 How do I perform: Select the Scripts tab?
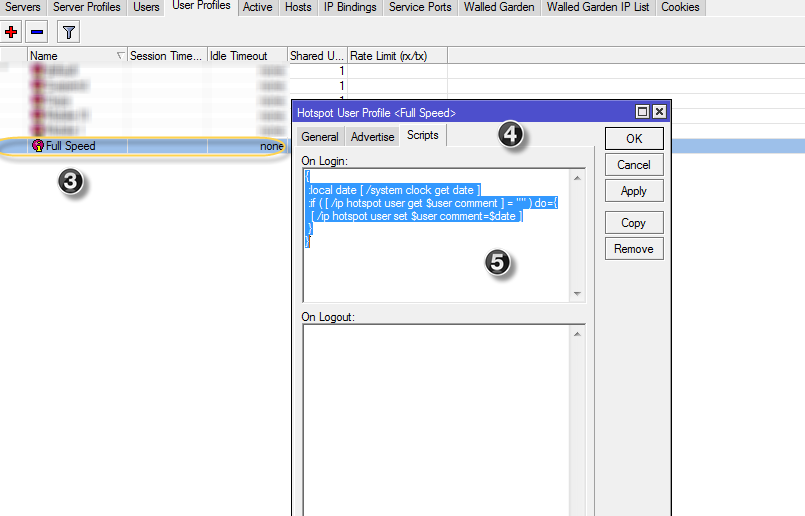[422, 135]
